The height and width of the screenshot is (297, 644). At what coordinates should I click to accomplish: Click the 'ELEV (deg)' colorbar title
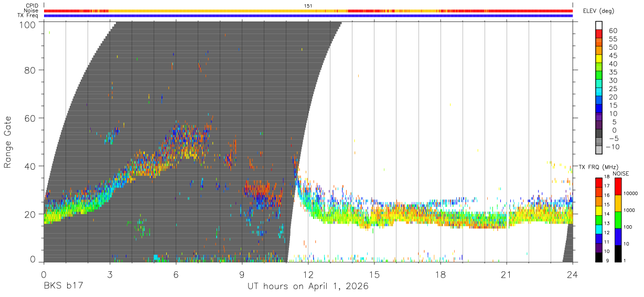599,11
